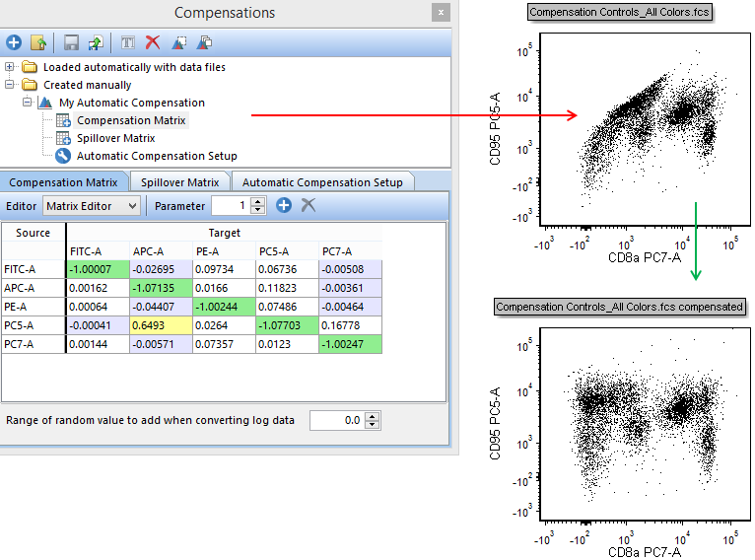This screenshot has height=560, width=755.
Task: Expand 'Loaded automatically with data files' folder
Action: coord(10,67)
